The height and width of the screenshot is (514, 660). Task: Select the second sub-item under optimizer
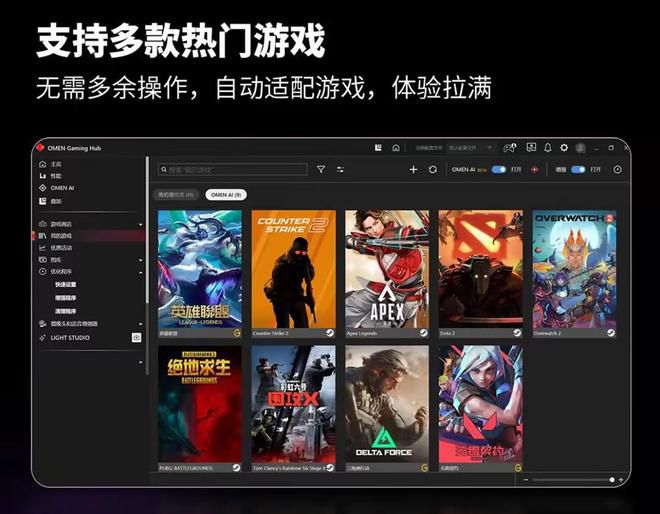point(66,298)
